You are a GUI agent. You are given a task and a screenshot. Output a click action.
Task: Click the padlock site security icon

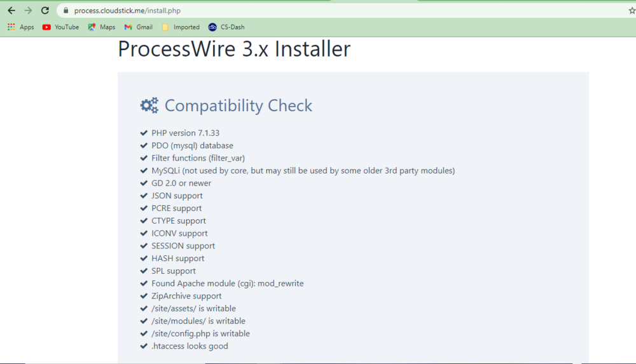coord(66,11)
